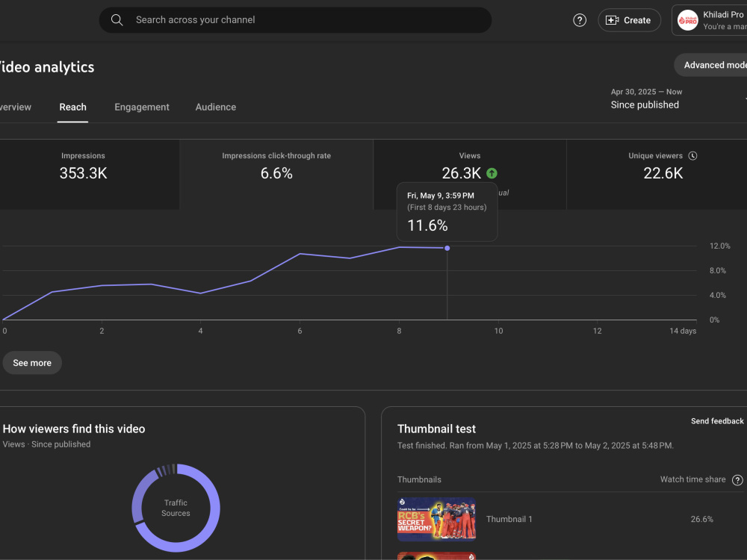Click the 26.3K views value
The image size is (747, 560).
tap(461, 173)
